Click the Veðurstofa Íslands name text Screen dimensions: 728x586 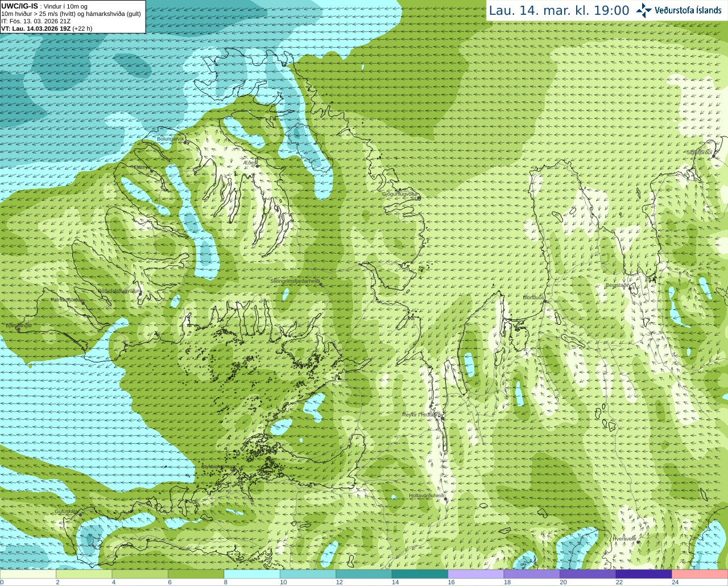point(688,10)
